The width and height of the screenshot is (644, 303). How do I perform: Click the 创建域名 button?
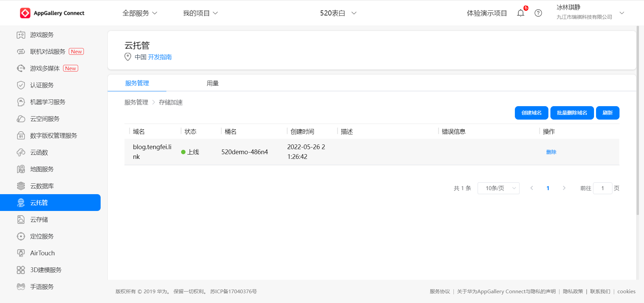click(x=531, y=113)
